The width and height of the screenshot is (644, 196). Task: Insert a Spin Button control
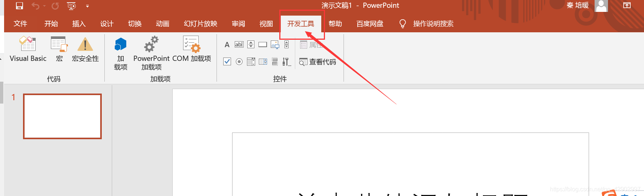coord(251,45)
